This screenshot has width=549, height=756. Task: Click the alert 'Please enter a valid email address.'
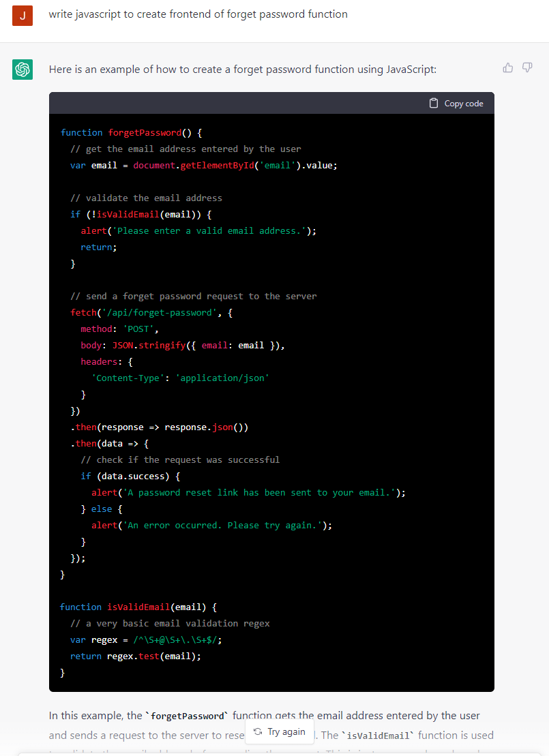point(198,231)
